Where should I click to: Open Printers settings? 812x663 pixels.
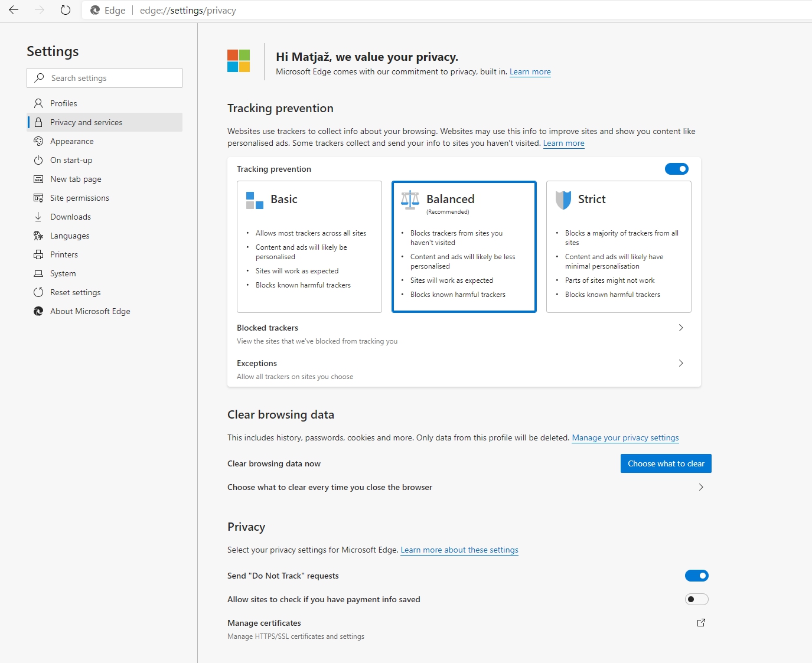coord(105,254)
